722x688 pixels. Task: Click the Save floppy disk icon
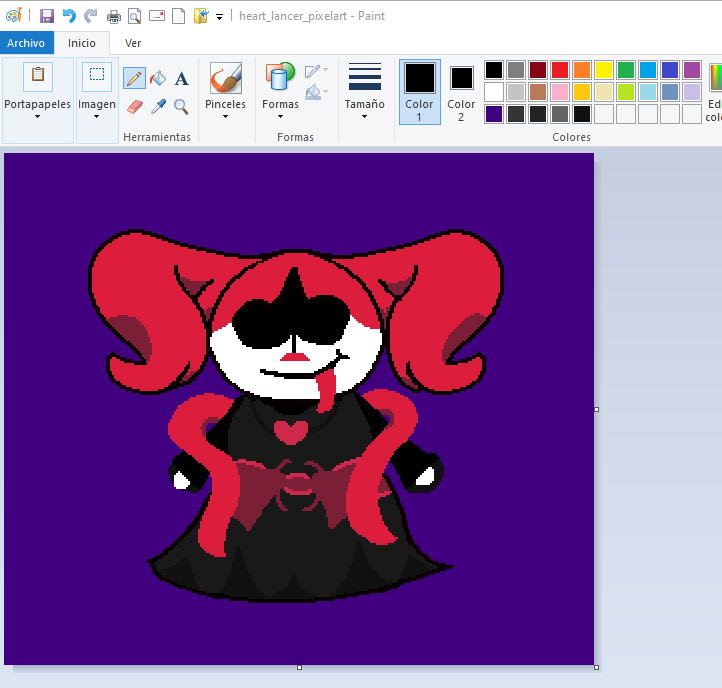(x=47, y=16)
